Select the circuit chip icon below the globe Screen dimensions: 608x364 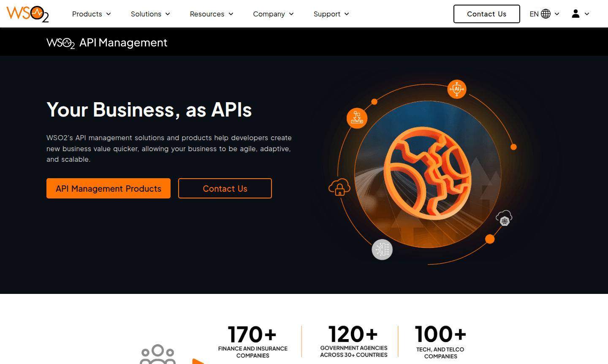(382, 250)
